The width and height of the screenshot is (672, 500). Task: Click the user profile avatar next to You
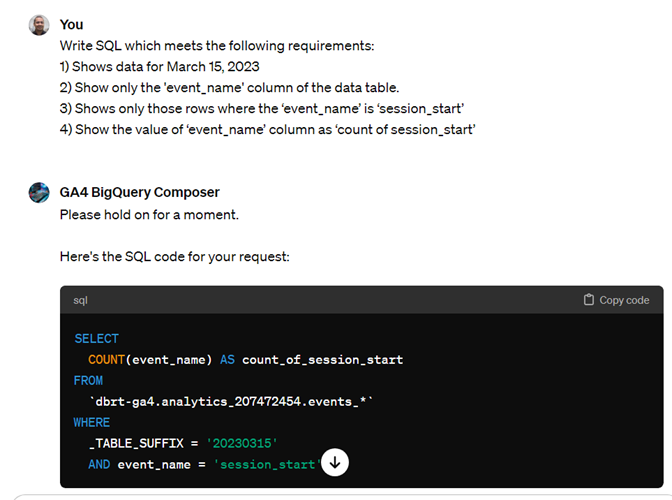[39, 25]
